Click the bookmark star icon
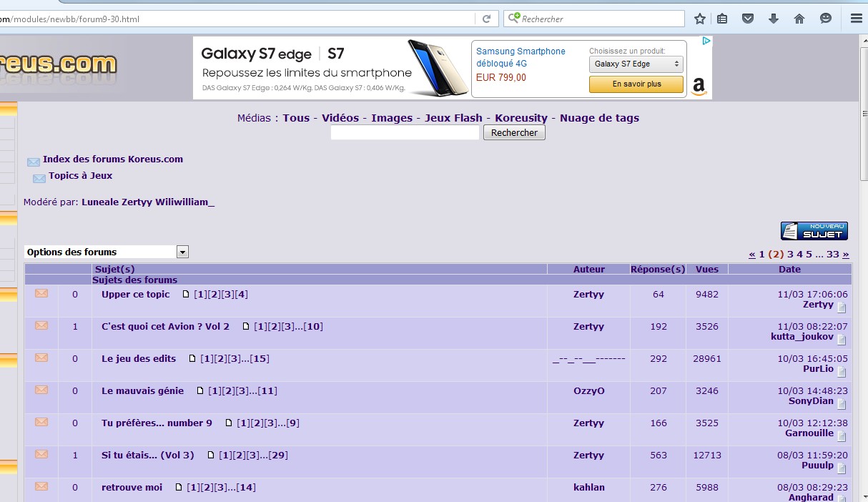Screen dimensions: 868x502 pyautogui.click(x=700, y=19)
